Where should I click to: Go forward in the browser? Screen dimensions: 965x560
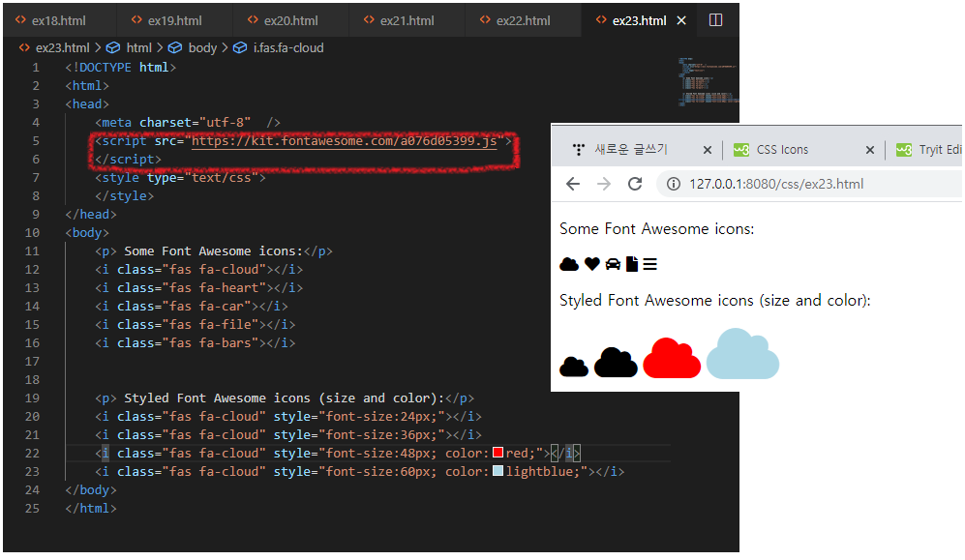pos(604,184)
